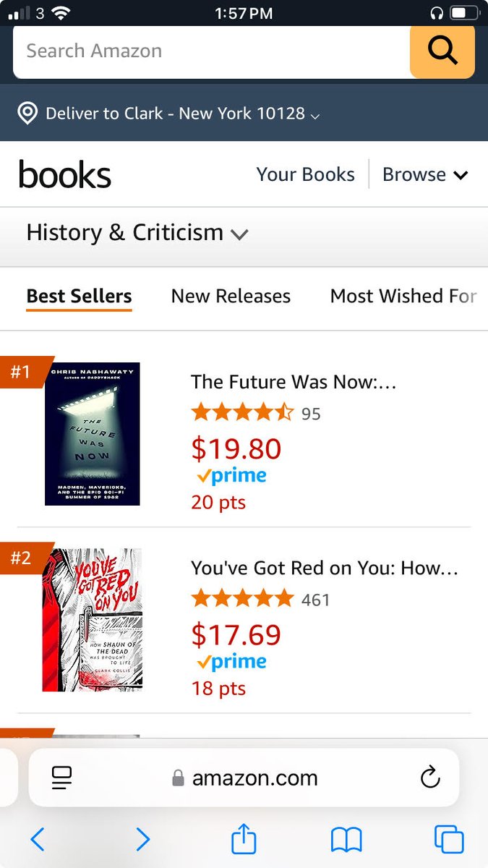Change Deliver to Clark address dropdown
This screenshot has width=488, height=868.
pos(182,114)
